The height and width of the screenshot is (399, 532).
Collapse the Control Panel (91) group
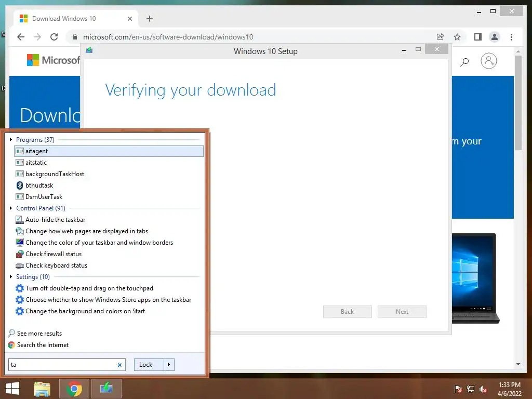[x=11, y=208]
